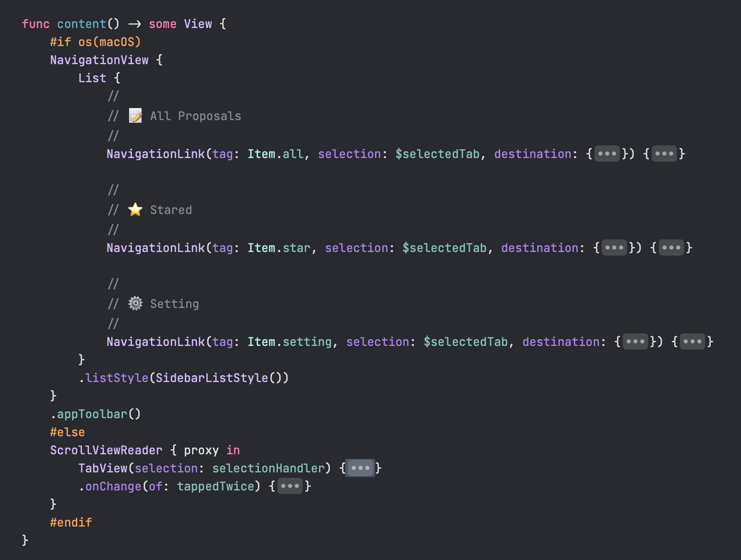Image resolution: width=741 pixels, height=560 pixels.
Task: Expand Item.setting destination fold chip
Action: coord(636,341)
